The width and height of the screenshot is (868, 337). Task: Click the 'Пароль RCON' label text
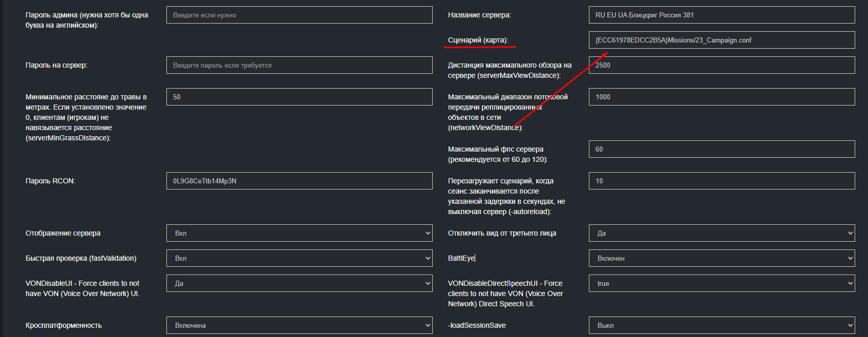pyautogui.click(x=50, y=181)
